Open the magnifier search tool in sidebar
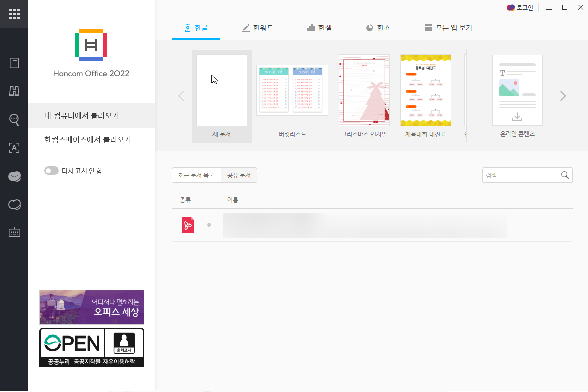 click(x=14, y=119)
